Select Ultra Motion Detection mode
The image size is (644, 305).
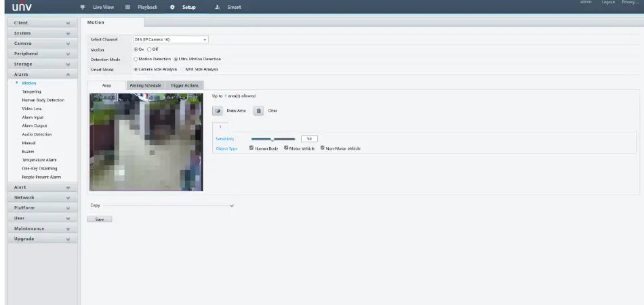pos(176,59)
